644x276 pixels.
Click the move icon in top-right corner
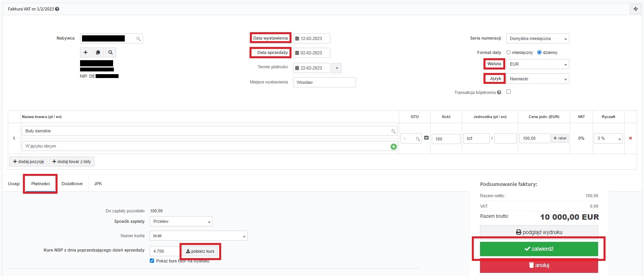click(x=635, y=9)
